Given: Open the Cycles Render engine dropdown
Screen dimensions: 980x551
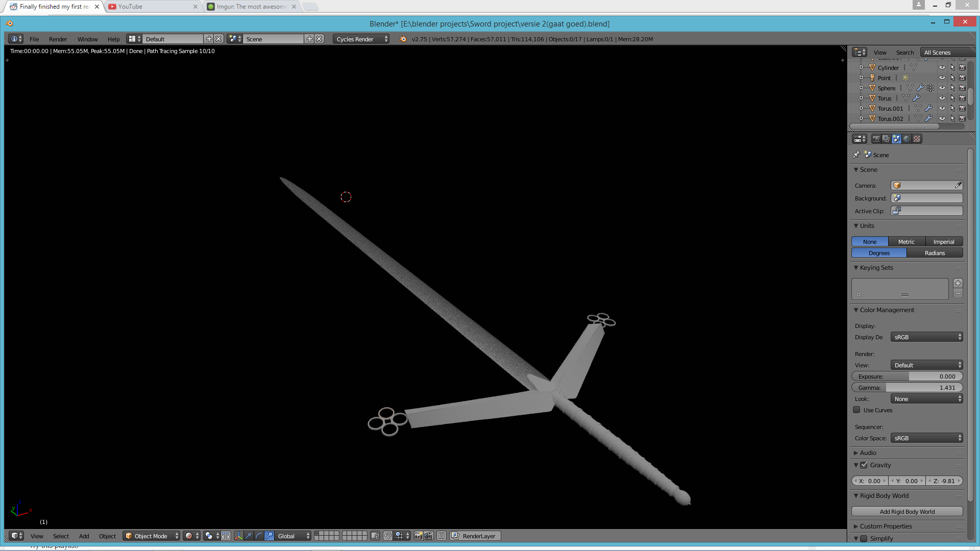Looking at the screenshot, I should coord(361,39).
